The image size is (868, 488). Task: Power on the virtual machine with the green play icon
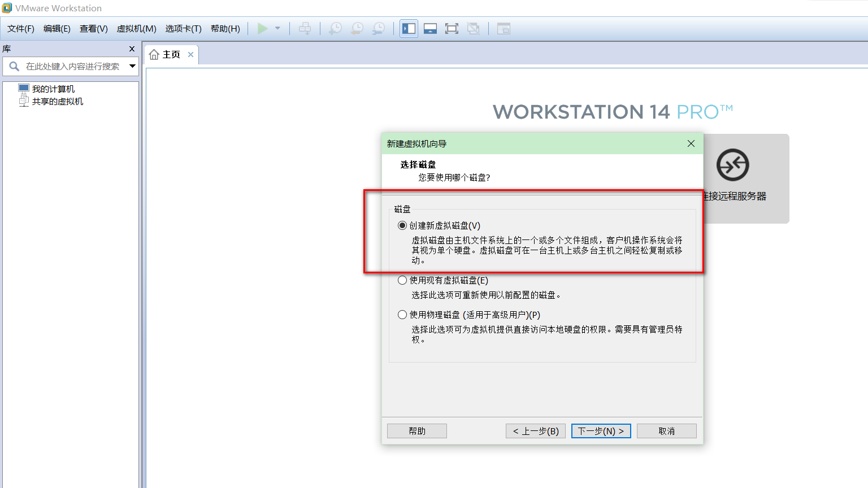tap(262, 28)
